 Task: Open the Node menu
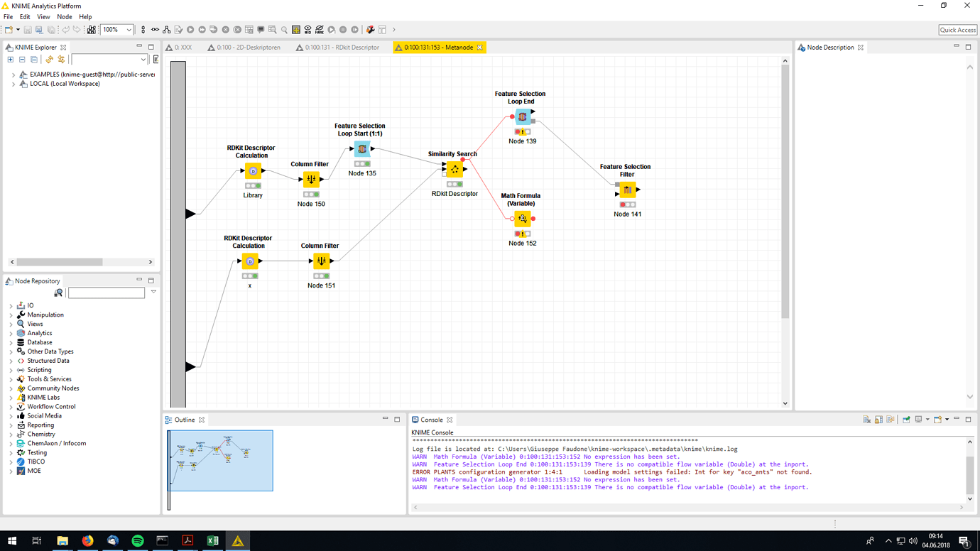pos(65,16)
